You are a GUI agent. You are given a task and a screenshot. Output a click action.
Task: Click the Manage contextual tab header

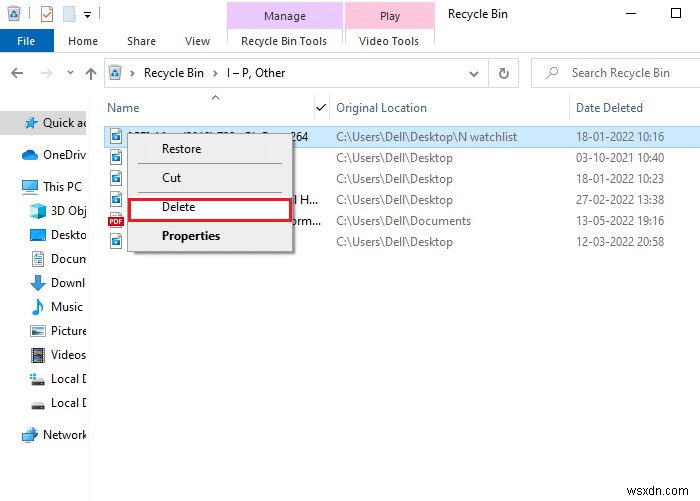pos(285,16)
